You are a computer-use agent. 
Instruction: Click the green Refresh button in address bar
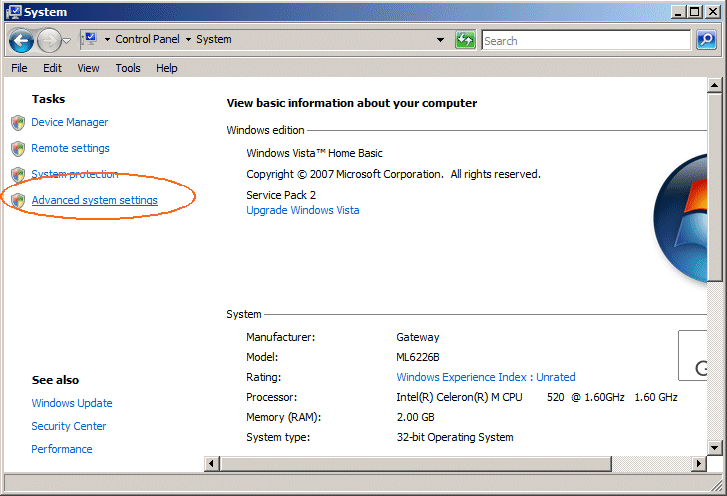coord(465,40)
